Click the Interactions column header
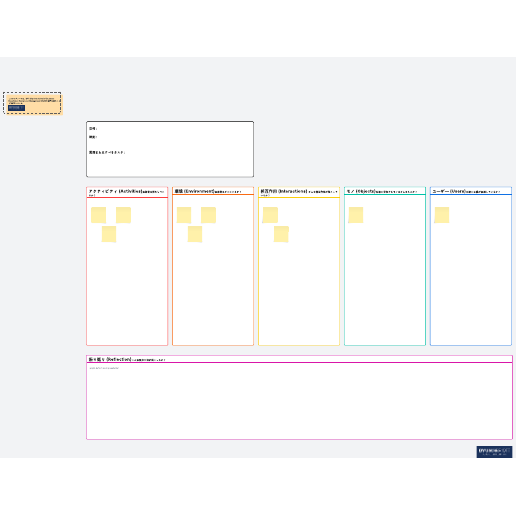The height and width of the screenshot is (516, 516). tap(299, 192)
